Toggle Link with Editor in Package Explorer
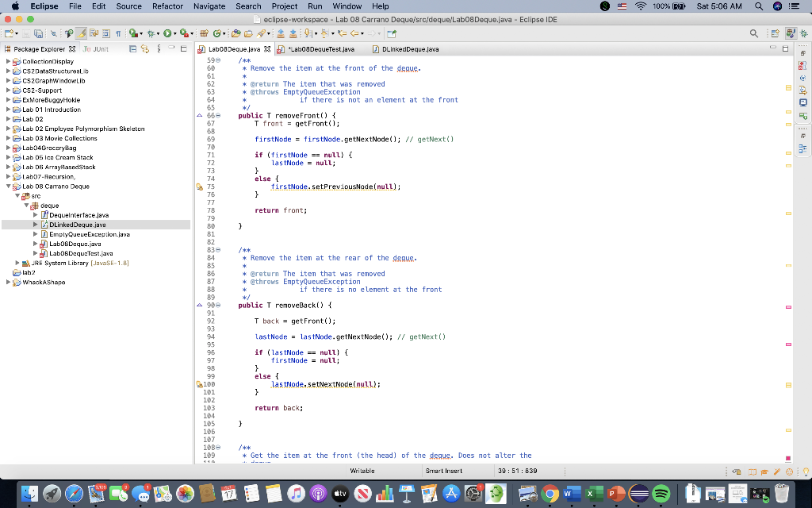 (x=146, y=49)
